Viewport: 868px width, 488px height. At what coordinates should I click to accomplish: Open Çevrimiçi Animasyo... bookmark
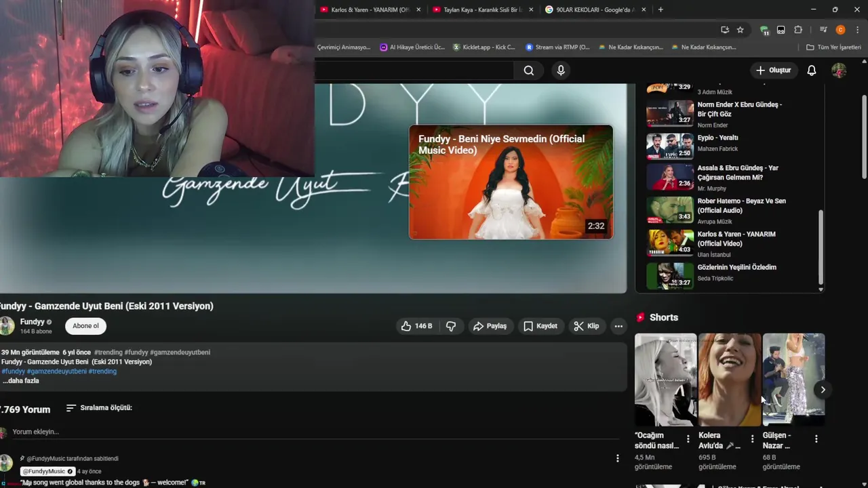click(343, 47)
